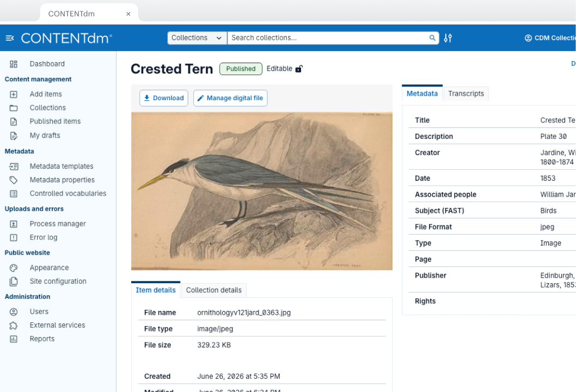This screenshot has width=576, height=392.
Task: Click the Collections folder icon
Action: point(14,108)
